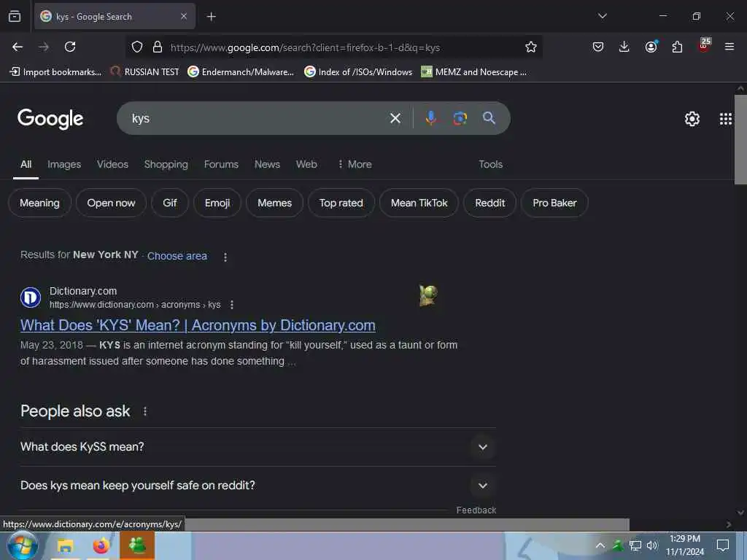Open location results options three-dot menu
The height and width of the screenshot is (560, 747).
(x=225, y=257)
